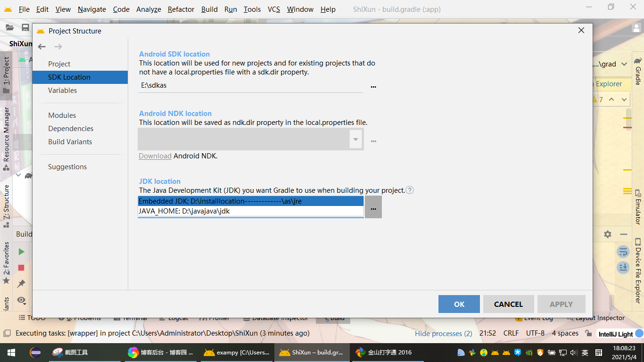Screen dimensions: 644x362
Task: Toggle the read-only lock icon in the status bar
Action: click(x=588, y=333)
